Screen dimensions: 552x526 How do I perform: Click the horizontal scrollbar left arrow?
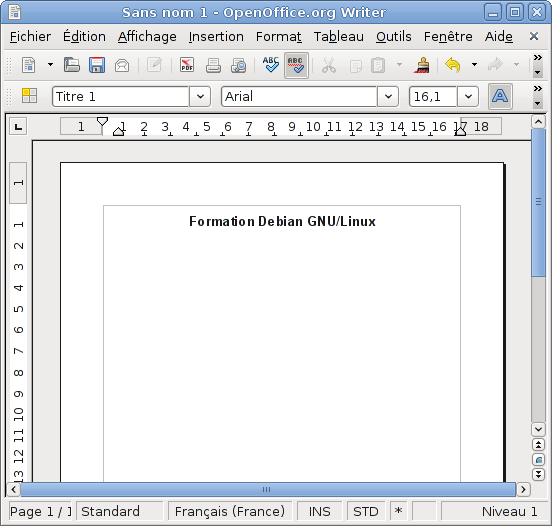pyautogui.click(x=13, y=489)
